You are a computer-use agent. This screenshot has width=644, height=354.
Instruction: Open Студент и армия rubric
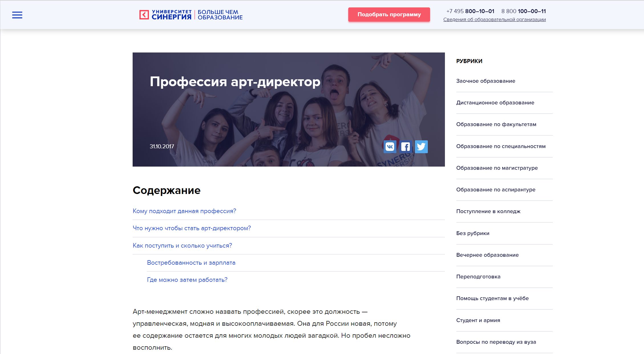(478, 320)
